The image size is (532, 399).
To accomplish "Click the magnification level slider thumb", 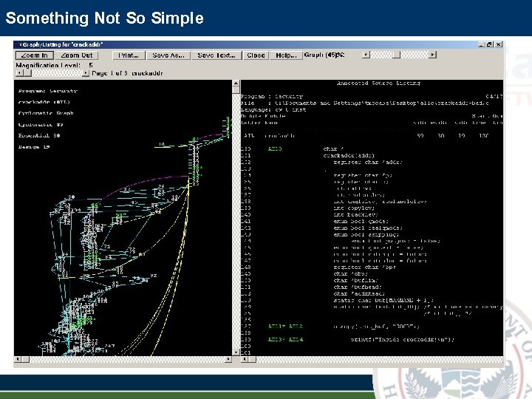I will click(27, 73).
